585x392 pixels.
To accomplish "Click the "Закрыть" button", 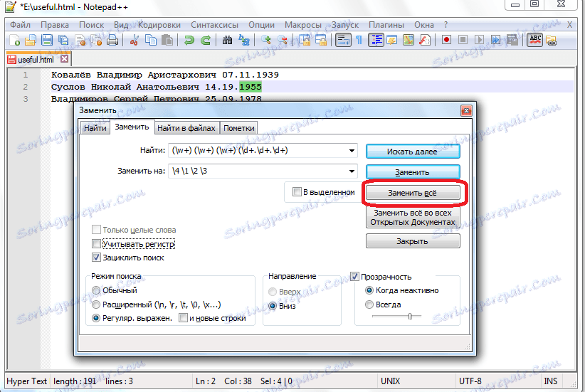I will [413, 241].
